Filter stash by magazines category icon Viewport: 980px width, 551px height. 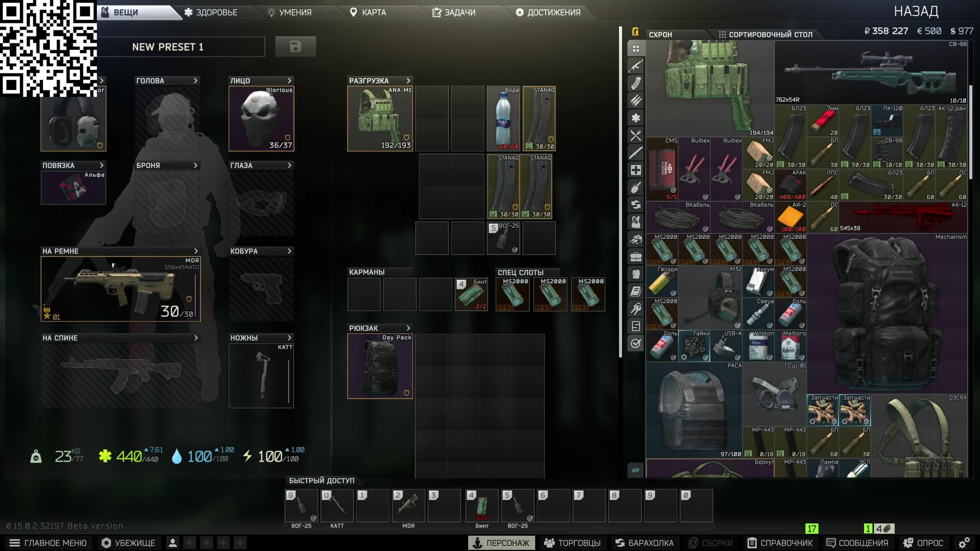(635, 83)
